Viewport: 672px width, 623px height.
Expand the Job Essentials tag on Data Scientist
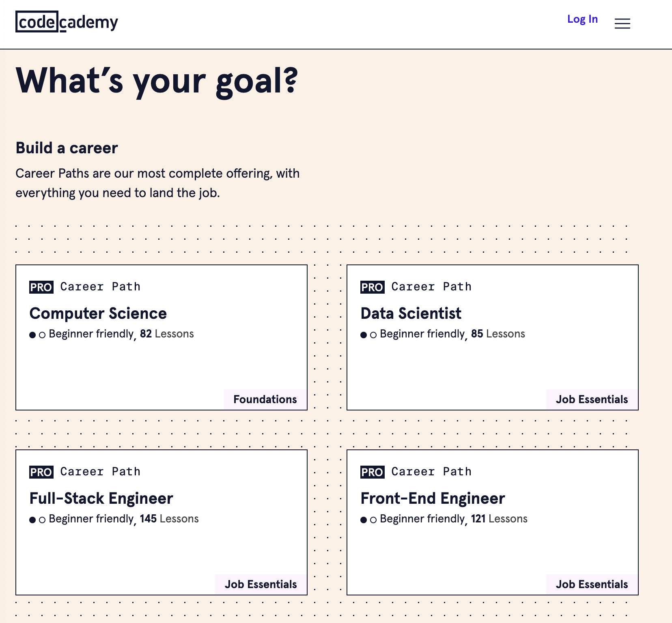tap(592, 399)
